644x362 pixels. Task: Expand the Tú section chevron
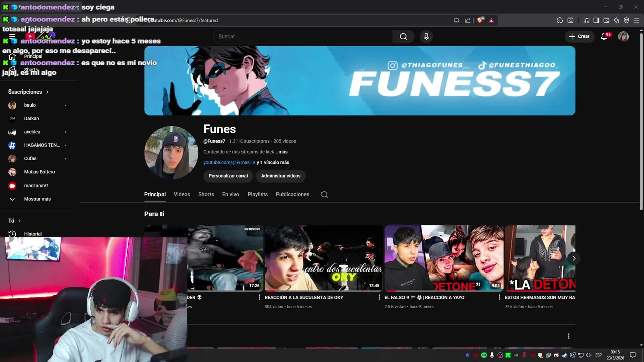[20, 221]
